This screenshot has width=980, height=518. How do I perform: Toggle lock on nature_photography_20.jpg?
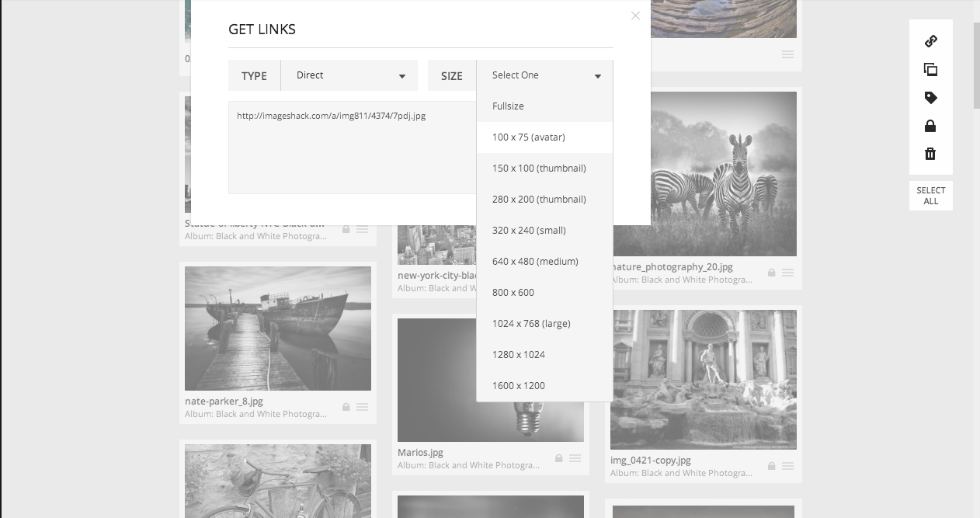click(x=771, y=273)
